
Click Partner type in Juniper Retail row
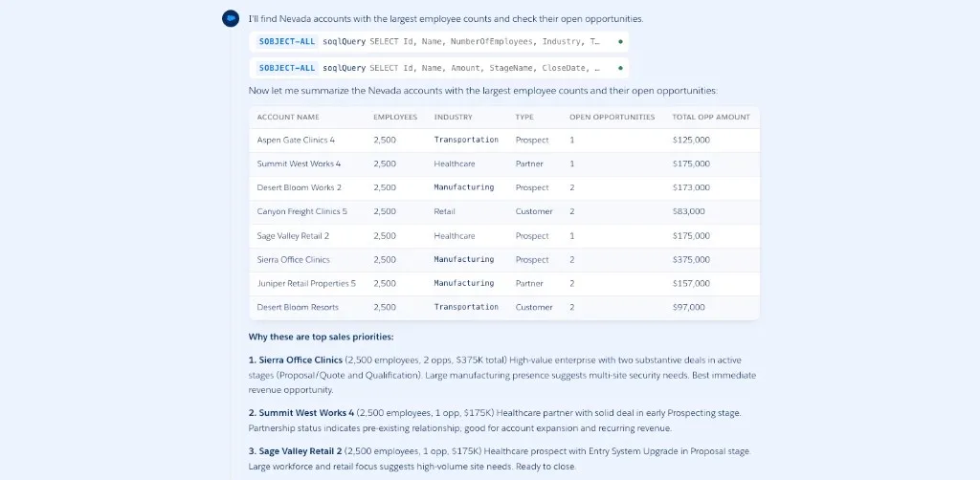coord(529,283)
